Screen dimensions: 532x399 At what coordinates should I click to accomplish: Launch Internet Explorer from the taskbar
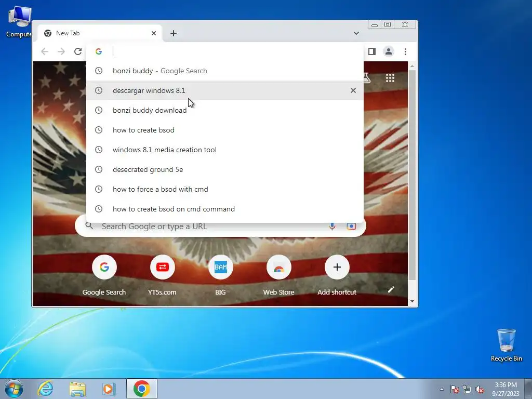pyautogui.click(x=45, y=389)
